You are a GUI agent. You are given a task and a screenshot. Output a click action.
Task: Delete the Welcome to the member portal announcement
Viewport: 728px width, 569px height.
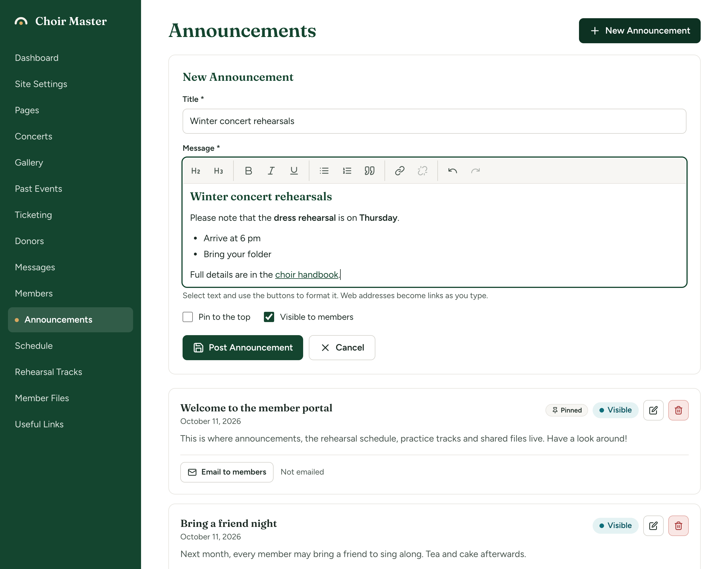pyautogui.click(x=678, y=410)
